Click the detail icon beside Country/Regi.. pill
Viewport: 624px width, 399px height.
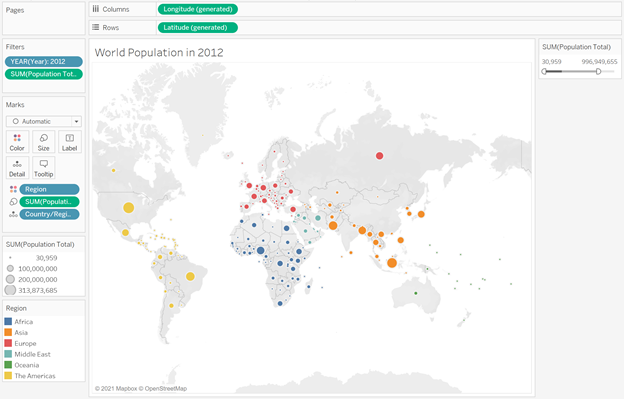[x=13, y=214]
